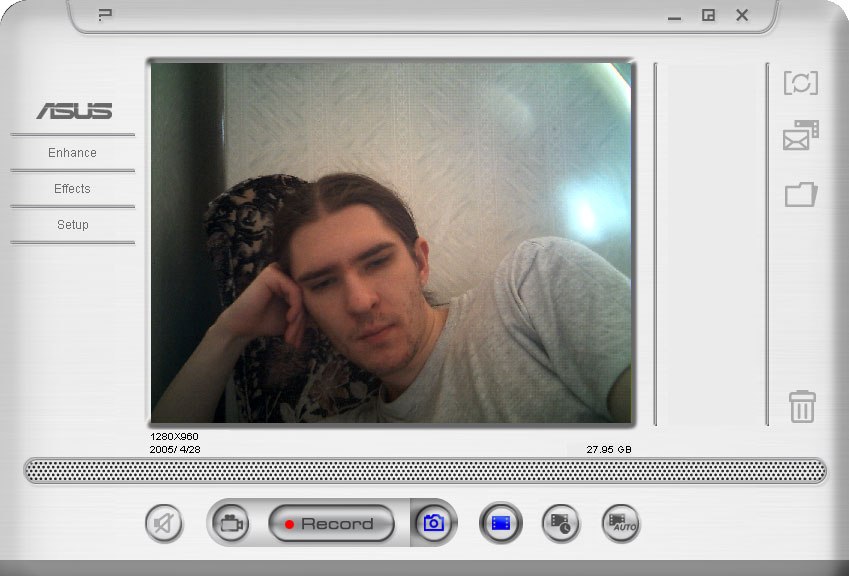This screenshot has width=849, height=576.
Task: Click the rotate icon in brackets
Action: click(800, 83)
